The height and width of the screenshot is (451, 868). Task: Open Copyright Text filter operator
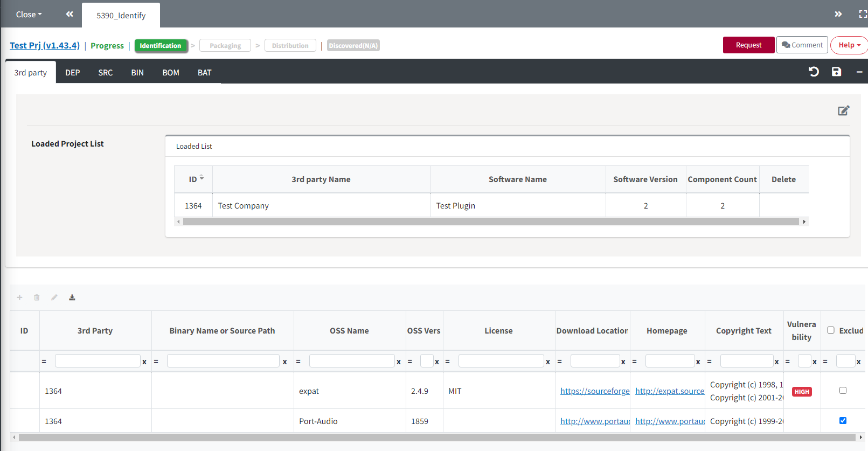pyautogui.click(x=710, y=362)
